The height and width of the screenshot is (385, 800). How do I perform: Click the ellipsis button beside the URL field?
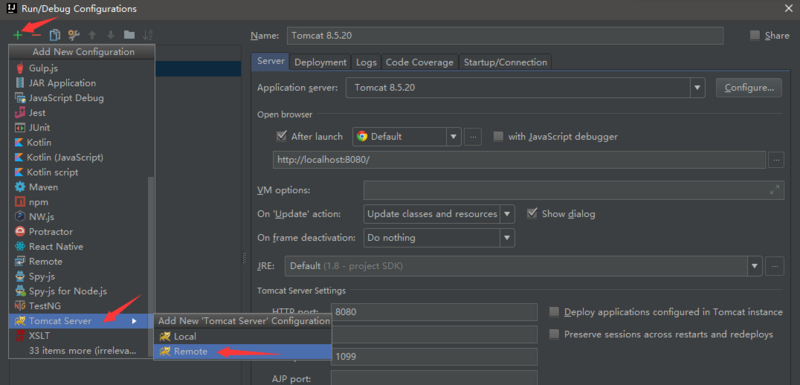pyautogui.click(x=776, y=160)
